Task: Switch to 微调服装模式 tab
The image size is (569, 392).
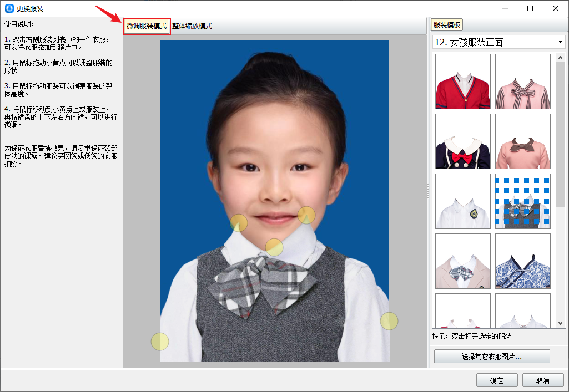Action: tap(147, 26)
